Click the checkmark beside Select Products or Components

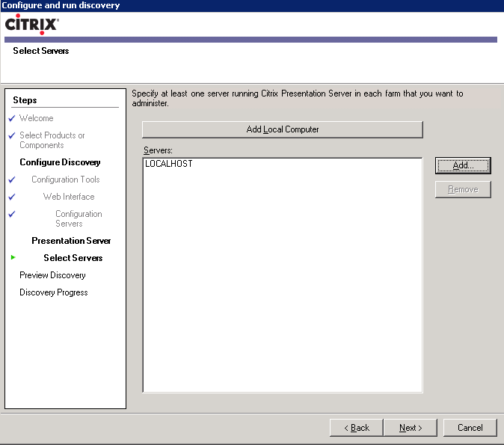12,135
